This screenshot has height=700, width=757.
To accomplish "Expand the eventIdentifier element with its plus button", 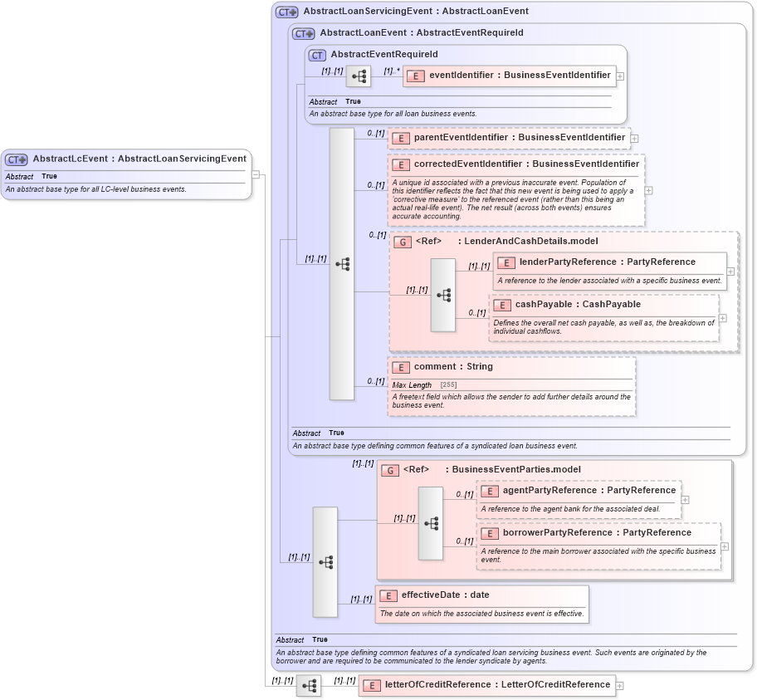I will click(x=621, y=76).
